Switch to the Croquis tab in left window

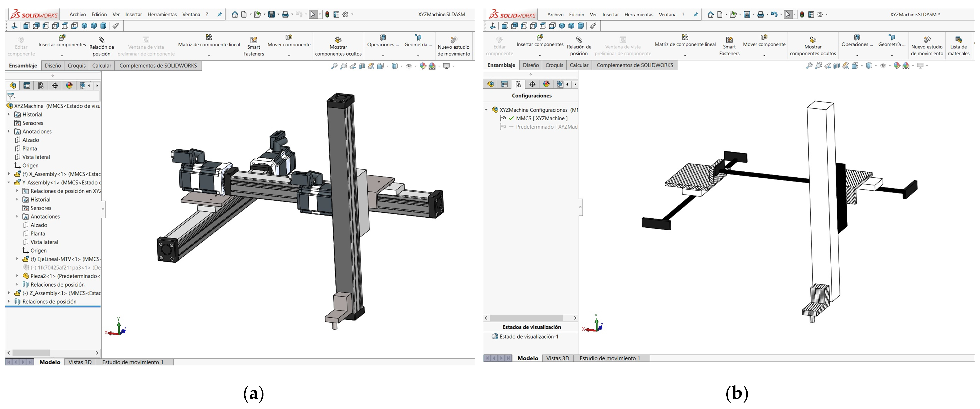(x=77, y=65)
